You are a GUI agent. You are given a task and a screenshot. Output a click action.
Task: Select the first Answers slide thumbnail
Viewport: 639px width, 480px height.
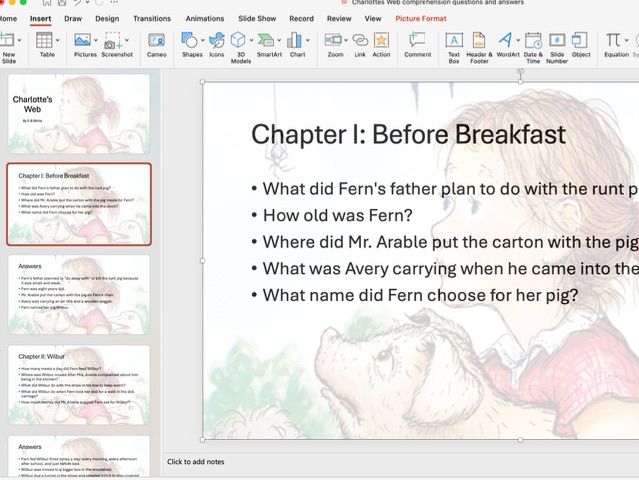(79, 294)
